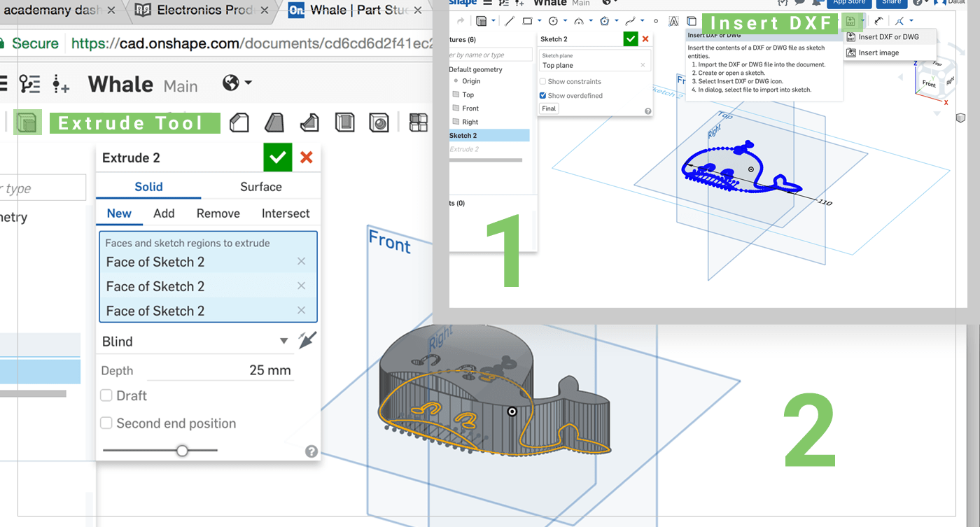Select the Arc sketch tool
The height and width of the screenshot is (527, 980).
[x=580, y=21]
